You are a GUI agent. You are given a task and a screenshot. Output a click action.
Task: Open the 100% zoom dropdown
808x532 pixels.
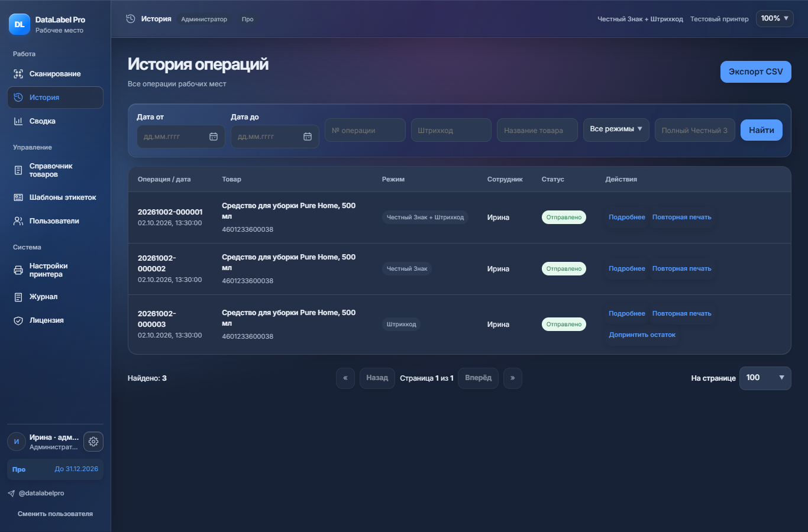point(774,18)
